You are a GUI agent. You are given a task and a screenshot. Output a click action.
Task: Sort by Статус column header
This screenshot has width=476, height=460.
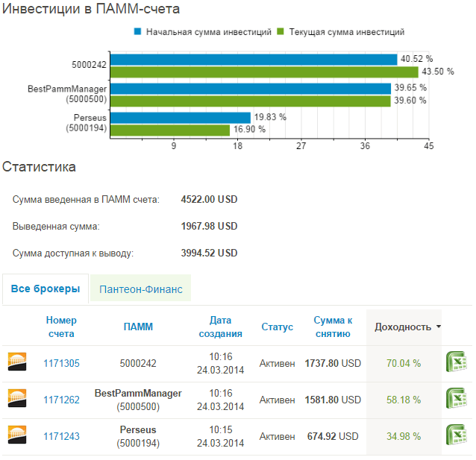(277, 327)
